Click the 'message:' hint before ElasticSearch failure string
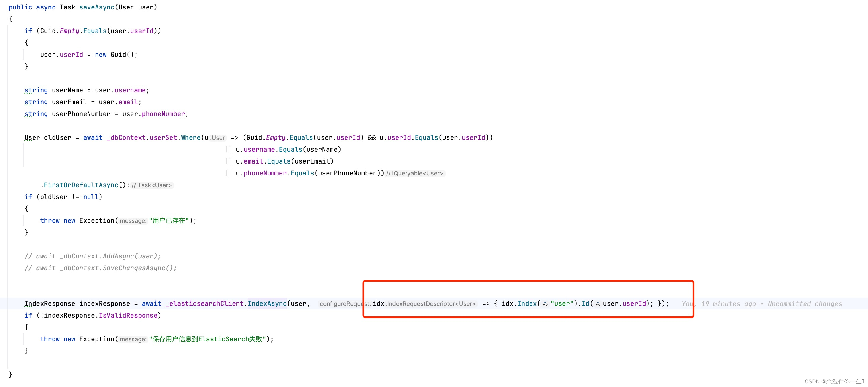This screenshot has width=868, height=387. point(133,339)
